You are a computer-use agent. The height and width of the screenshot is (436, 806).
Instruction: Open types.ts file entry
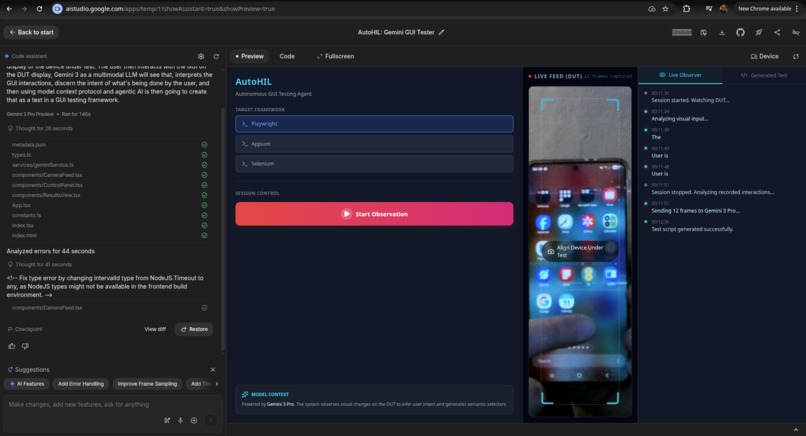click(x=22, y=155)
